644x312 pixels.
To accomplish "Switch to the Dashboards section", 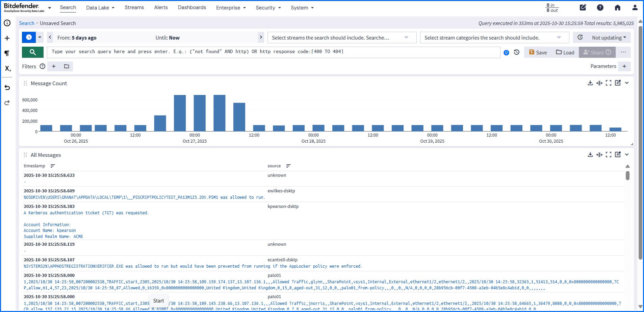I will [191, 7].
